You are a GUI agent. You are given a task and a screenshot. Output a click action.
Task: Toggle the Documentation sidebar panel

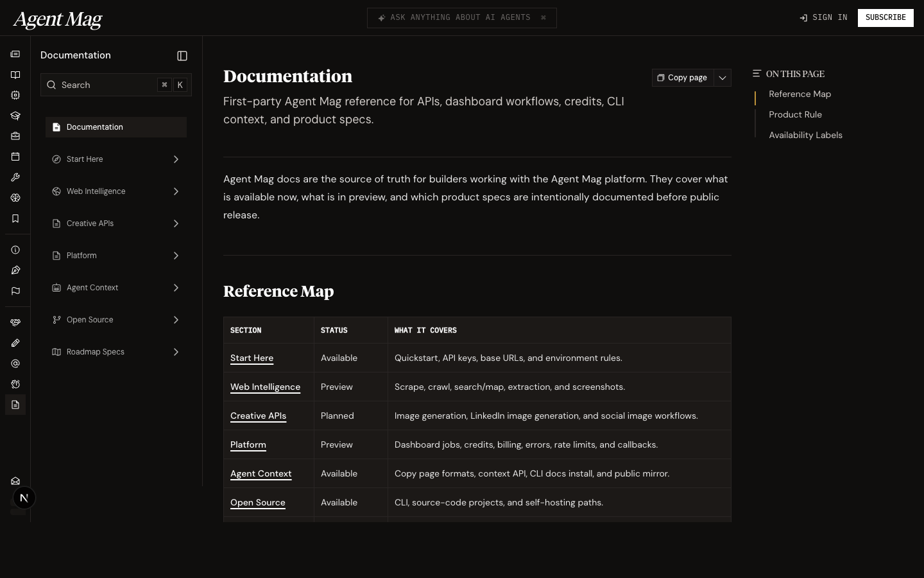182,56
